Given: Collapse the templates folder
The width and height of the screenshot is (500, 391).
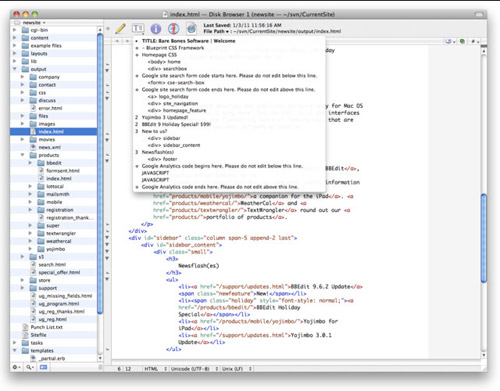Looking at the screenshot, I should (15, 350).
